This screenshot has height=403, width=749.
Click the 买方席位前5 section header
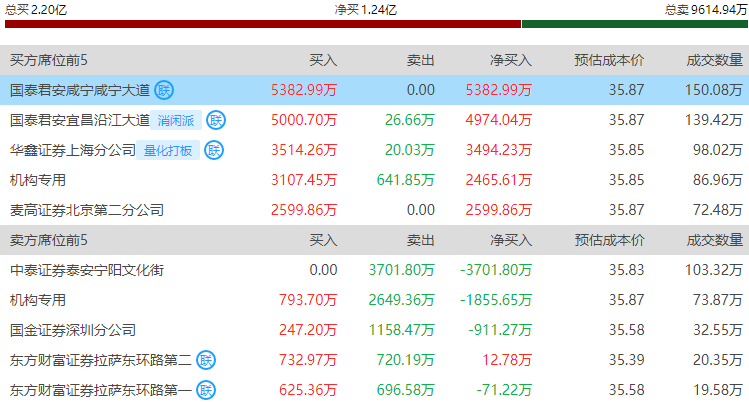point(49,60)
